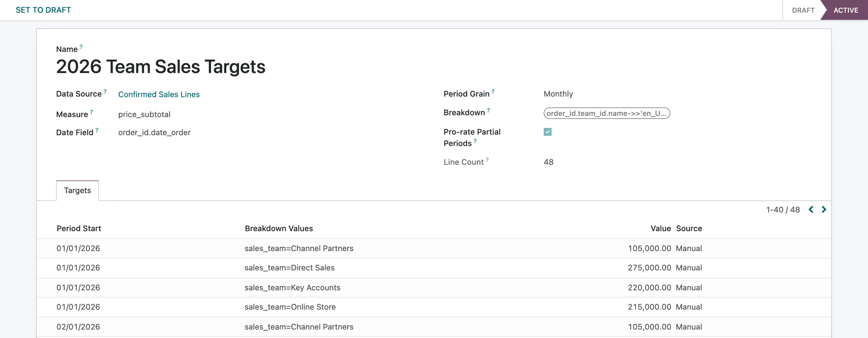868x338 pixels.
Task: Show help tooltip for Breakdown
Action: (x=488, y=110)
